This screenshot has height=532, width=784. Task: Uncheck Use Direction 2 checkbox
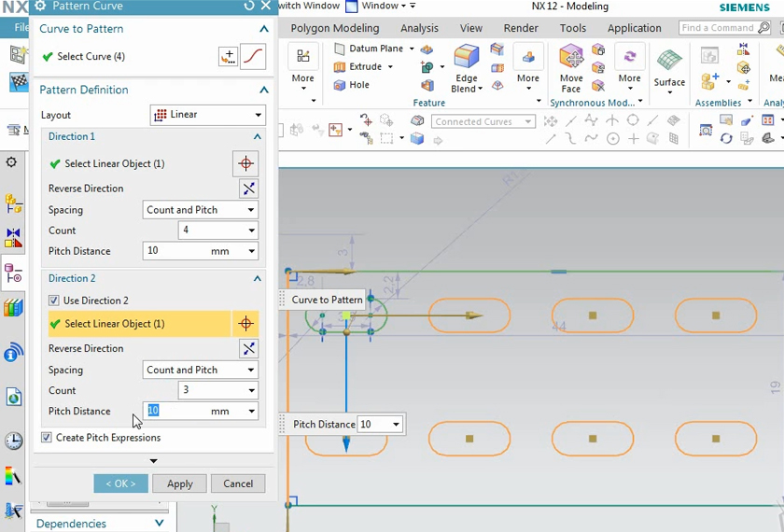[x=54, y=301]
